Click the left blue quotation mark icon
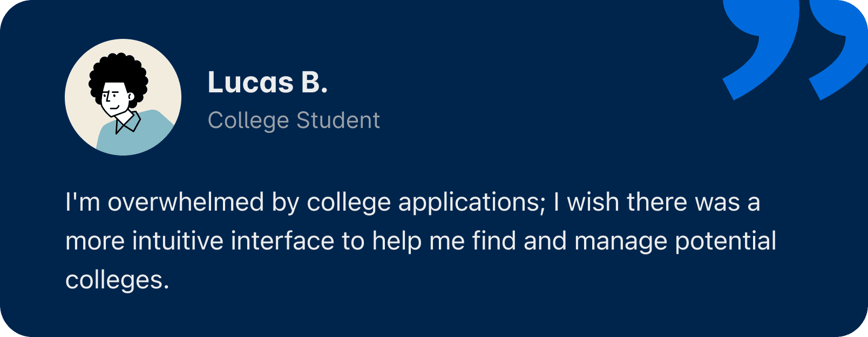The image size is (868, 337). [761, 50]
